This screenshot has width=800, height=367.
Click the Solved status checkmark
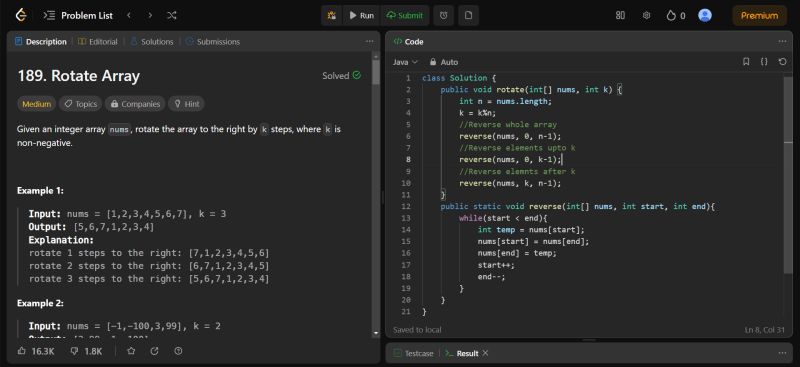357,76
